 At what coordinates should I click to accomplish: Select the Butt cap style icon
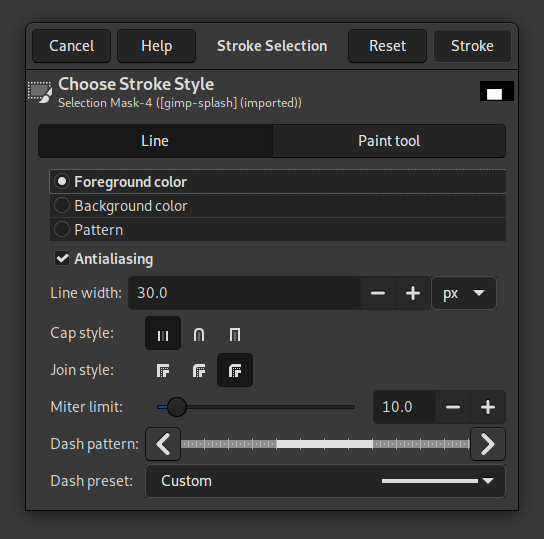point(163,333)
